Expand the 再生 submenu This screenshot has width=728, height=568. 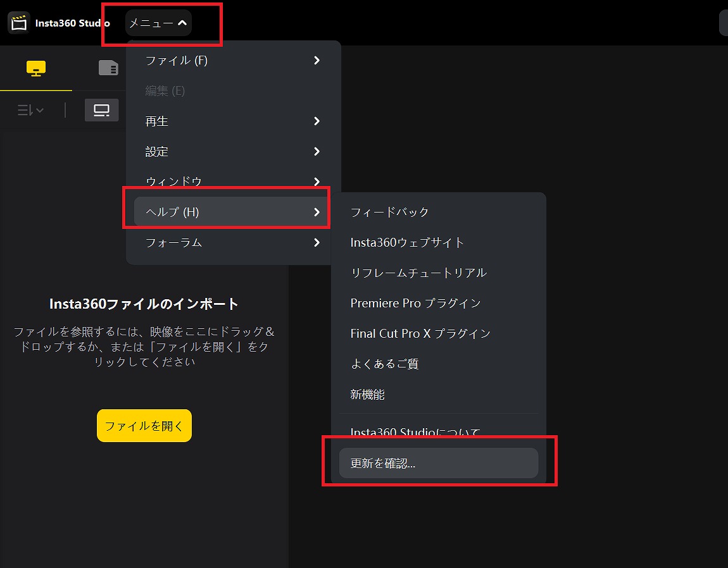click(x=233, y=121)
